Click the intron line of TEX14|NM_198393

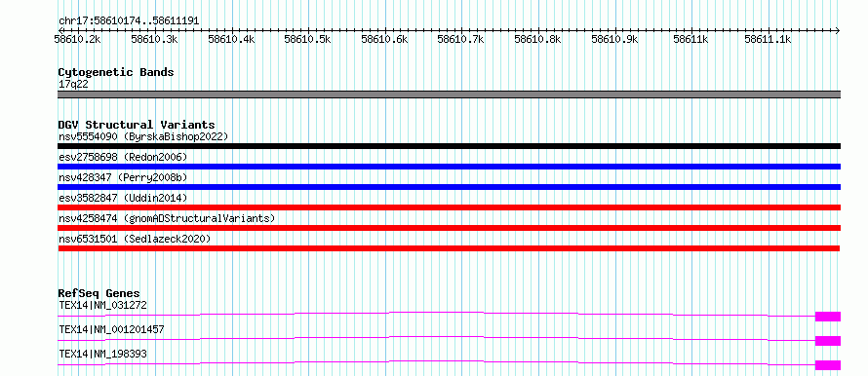437,361
